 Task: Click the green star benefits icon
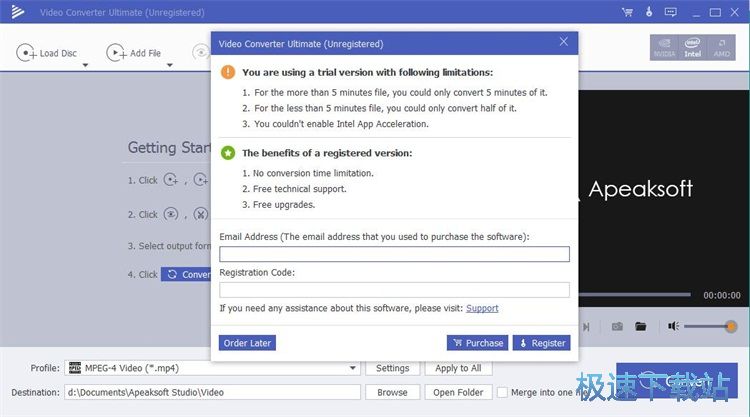tap(228, 153)
